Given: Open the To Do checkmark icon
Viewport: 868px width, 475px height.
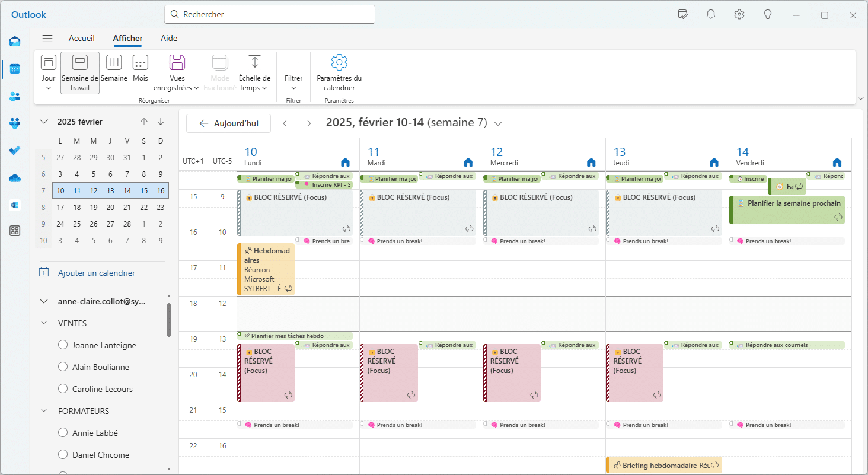Looking at the screenshot, I should [15, 151].
